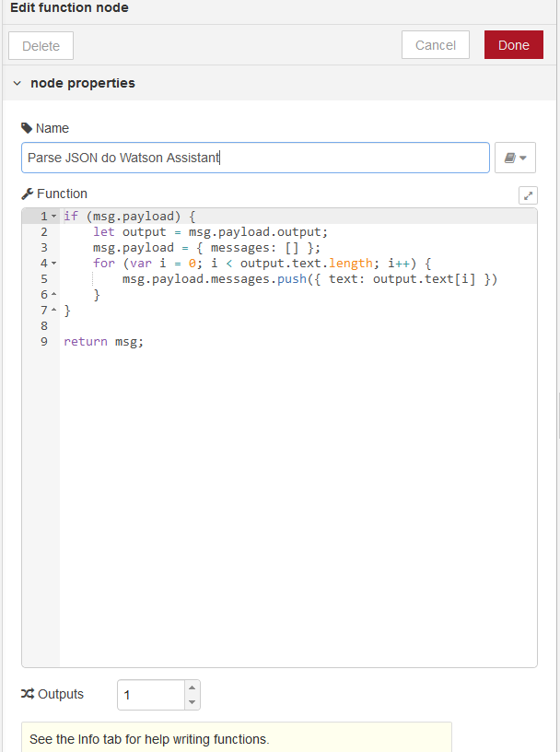Viewport: 560px width, 752px height.
Task: Expand the function editor to full size
Action: (x=528, y=195)
